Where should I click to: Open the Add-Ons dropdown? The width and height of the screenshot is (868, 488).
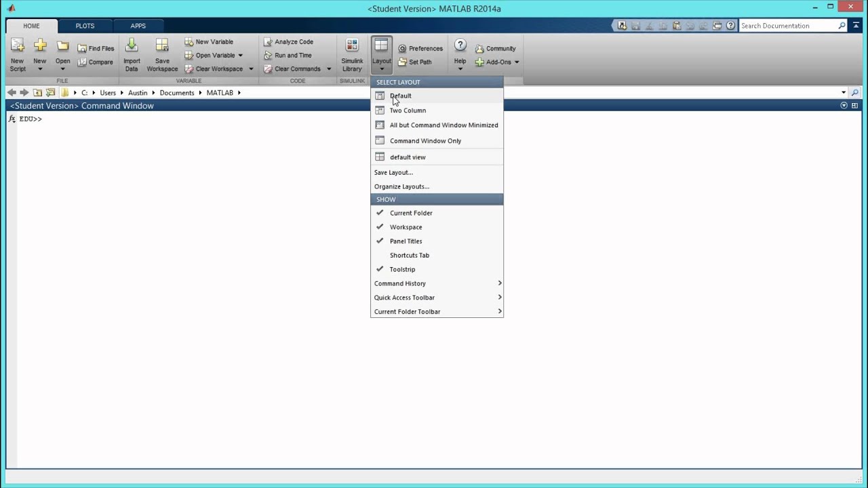[517, 62]
